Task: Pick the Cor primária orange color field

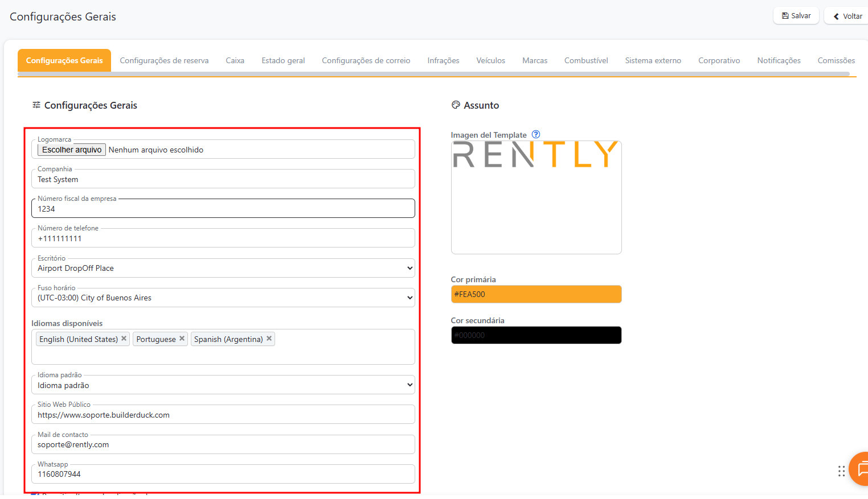Action: click(x=536, y=294)
